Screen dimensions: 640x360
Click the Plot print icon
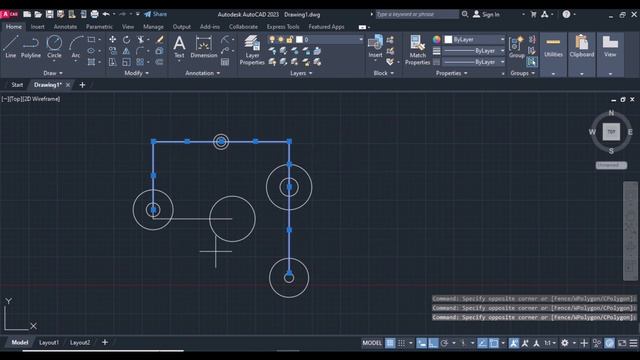[94, 14]
